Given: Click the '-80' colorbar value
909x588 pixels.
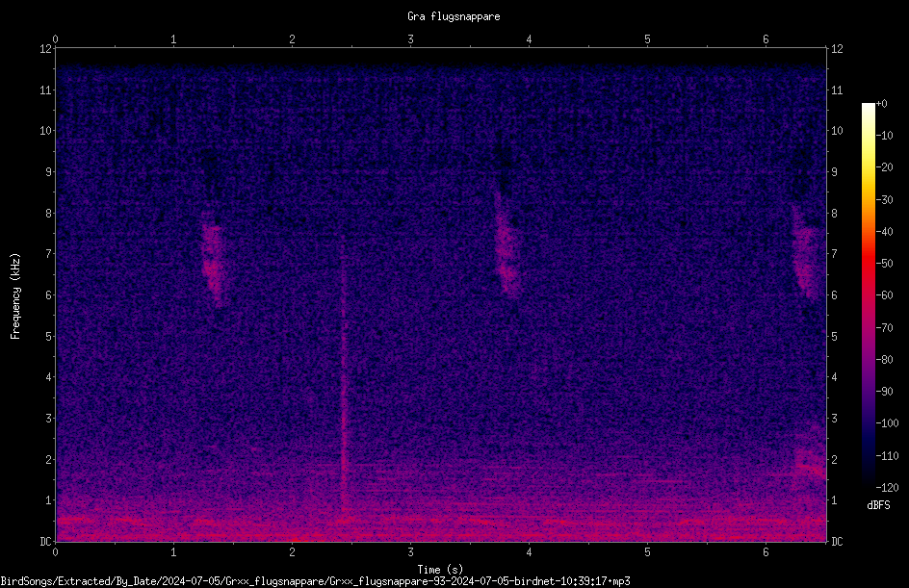Looking at the screenshot, I should point(884,360).
